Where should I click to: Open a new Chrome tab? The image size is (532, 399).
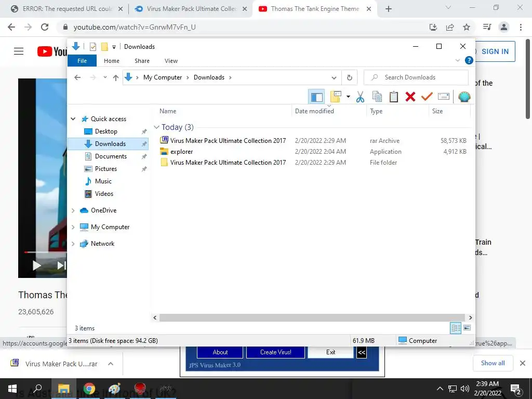[389, 9]
